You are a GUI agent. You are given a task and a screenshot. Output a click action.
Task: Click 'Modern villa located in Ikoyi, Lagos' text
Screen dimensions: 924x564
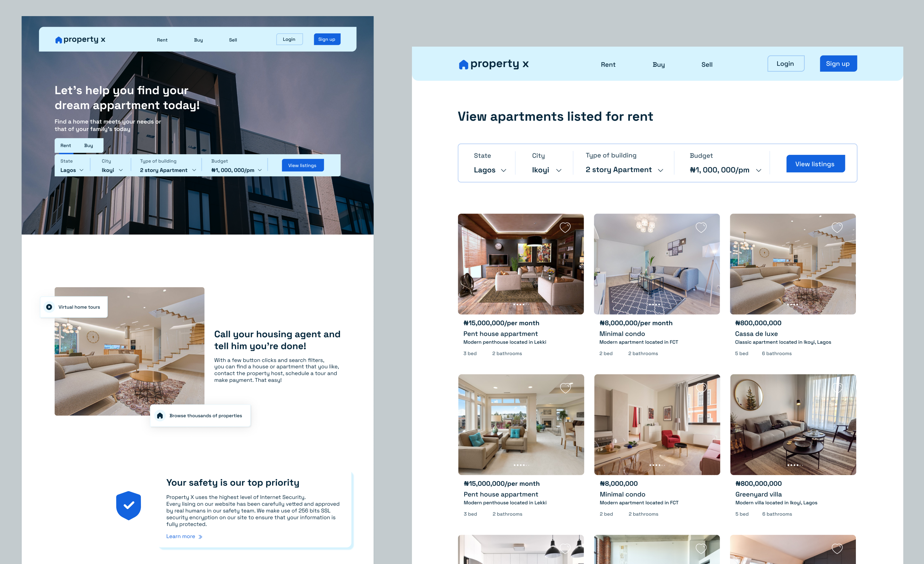776,503
